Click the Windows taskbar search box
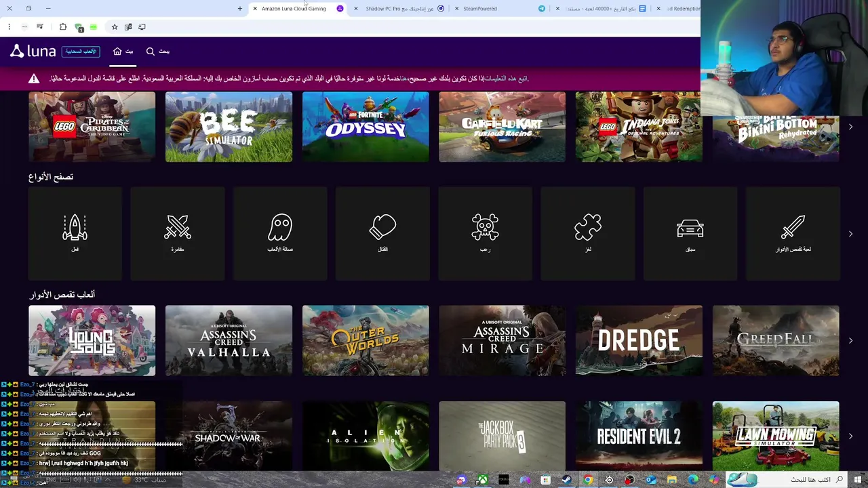 [787, 480]
